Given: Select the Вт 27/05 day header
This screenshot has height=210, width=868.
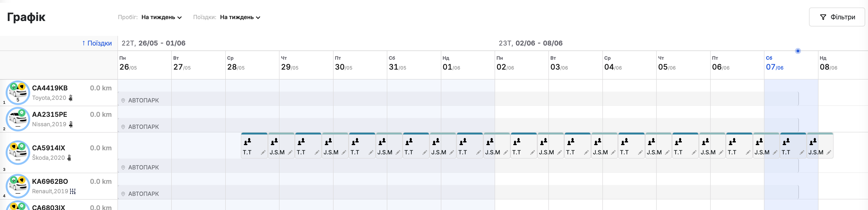Looking at the screenshot, I should point(198,65).
